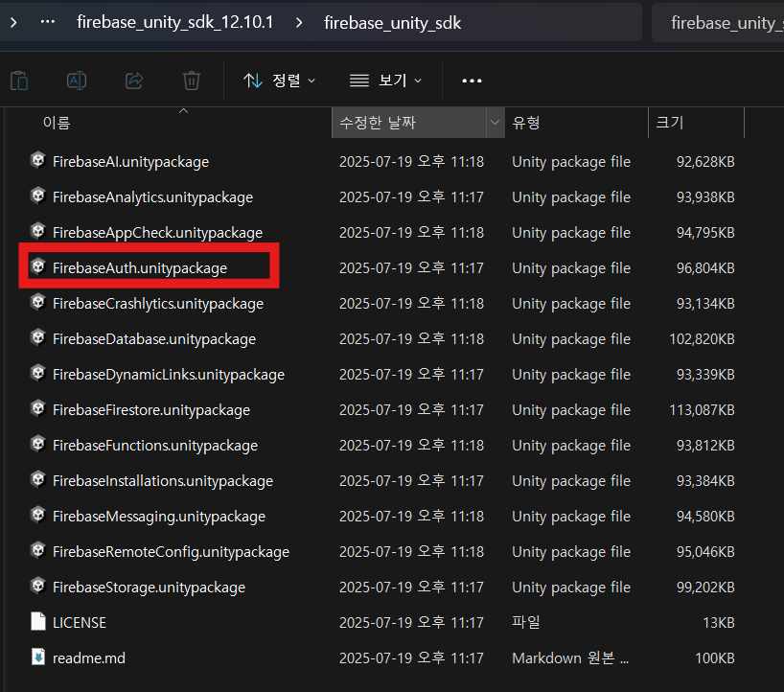Image resolution: width=784 pixels, height=692 pixels.
Task: Click the search box beside the address bar
Action: [x=718, y=22]
